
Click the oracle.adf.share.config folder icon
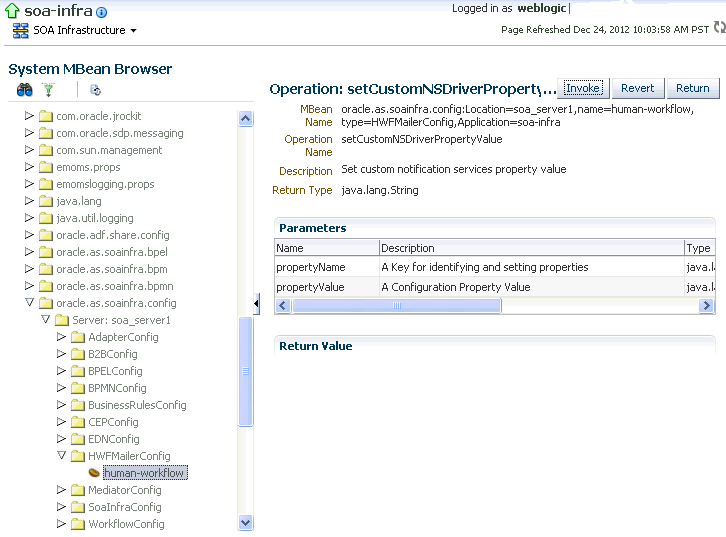46,235
